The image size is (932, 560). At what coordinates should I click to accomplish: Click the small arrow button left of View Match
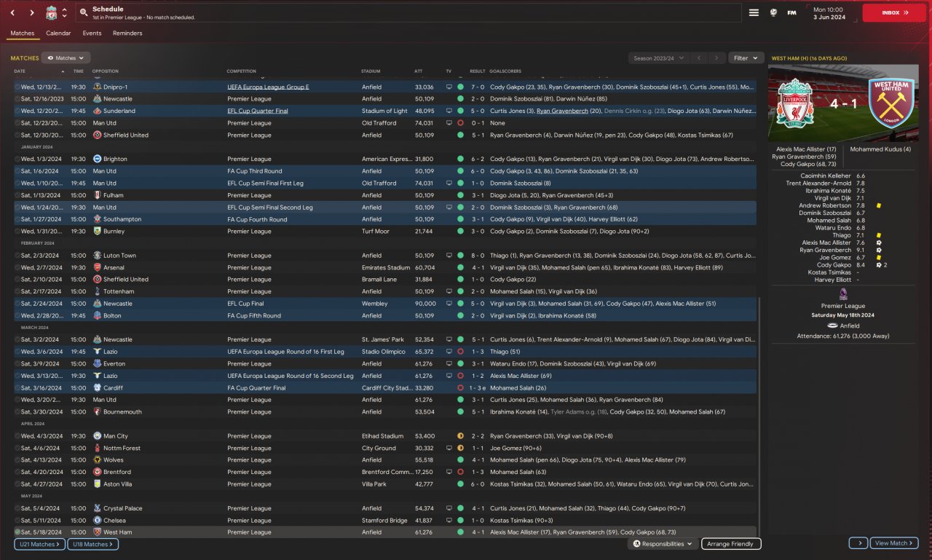tap(858, 543)
